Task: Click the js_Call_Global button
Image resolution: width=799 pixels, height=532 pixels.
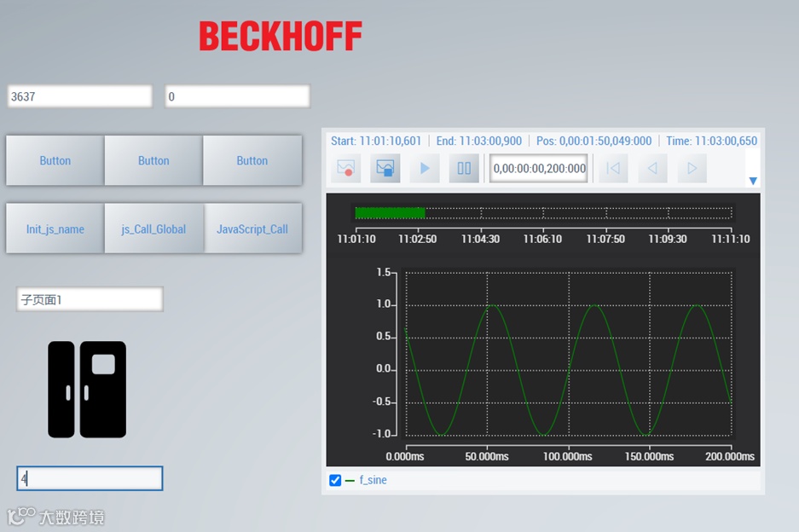Action: pos(153,228)
